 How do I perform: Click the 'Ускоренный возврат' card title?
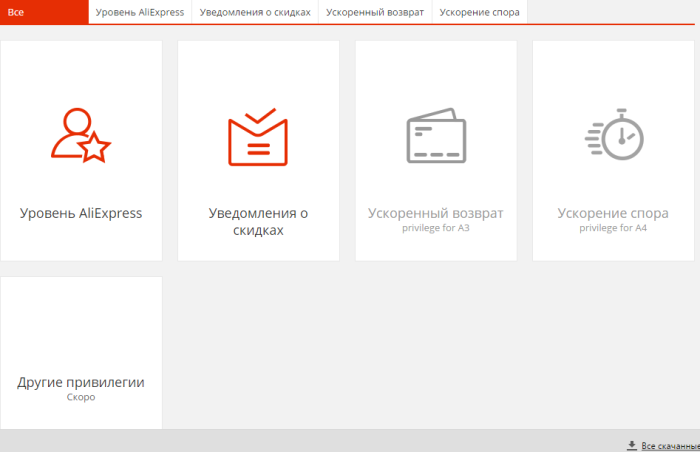(x=436, y=213)
